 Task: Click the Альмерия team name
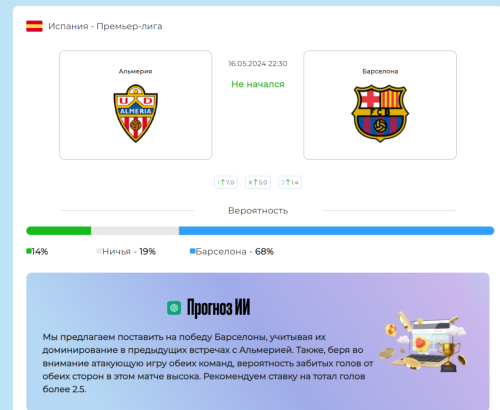(135, 71)
